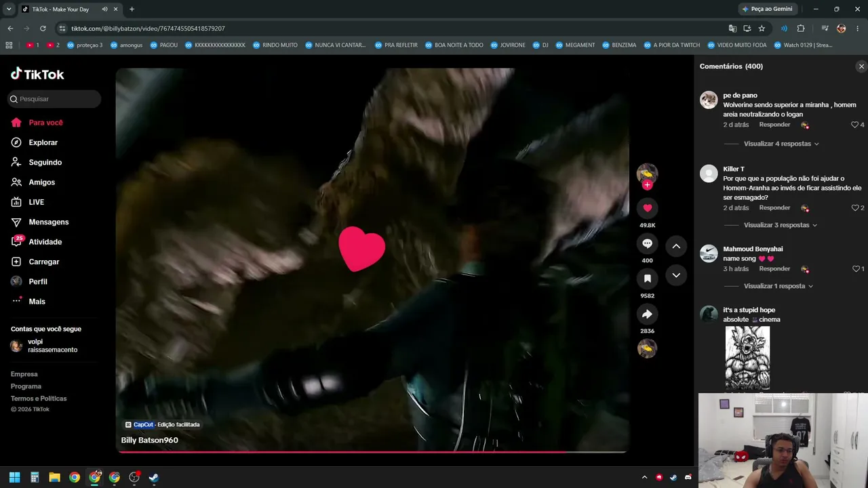Screen dimensions: 868x488
Task: Share the video using the arrow icon
Action: [x=647, y=314]
